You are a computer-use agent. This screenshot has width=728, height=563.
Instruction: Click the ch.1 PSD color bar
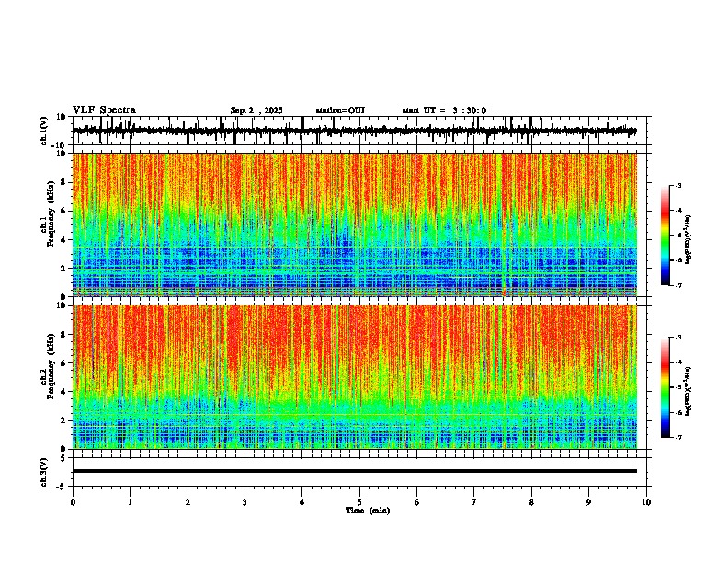point(665,236)
